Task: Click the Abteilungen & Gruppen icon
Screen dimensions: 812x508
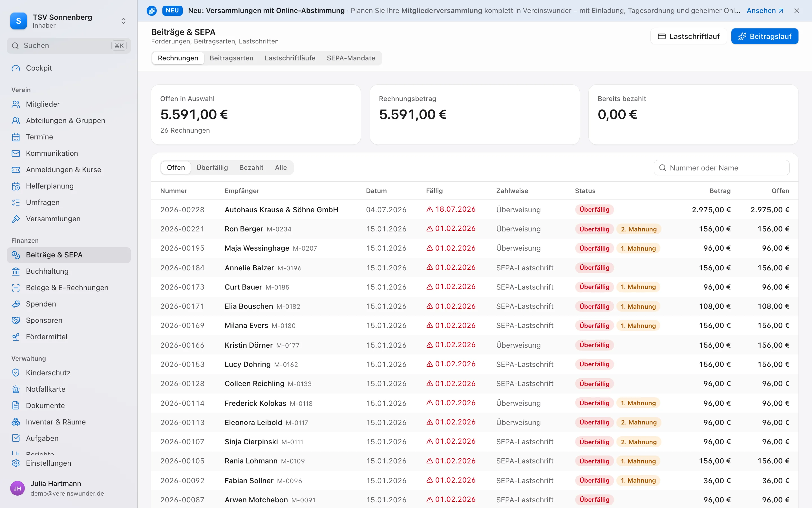Action: point(16,121)
